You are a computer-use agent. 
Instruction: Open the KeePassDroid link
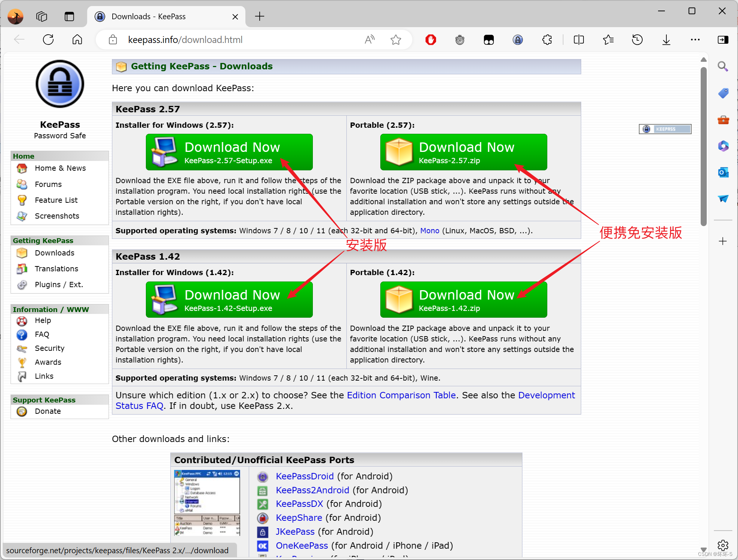pos(305,476)
